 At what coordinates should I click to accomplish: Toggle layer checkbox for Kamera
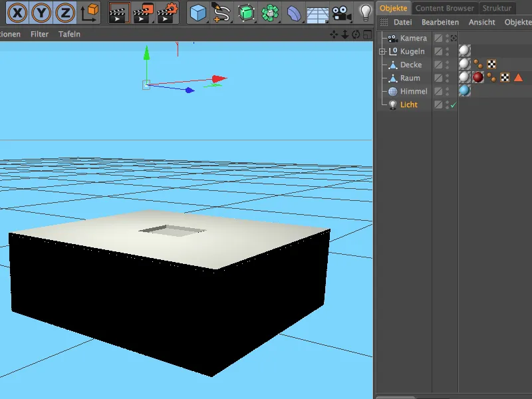click(x=438, y=38)
